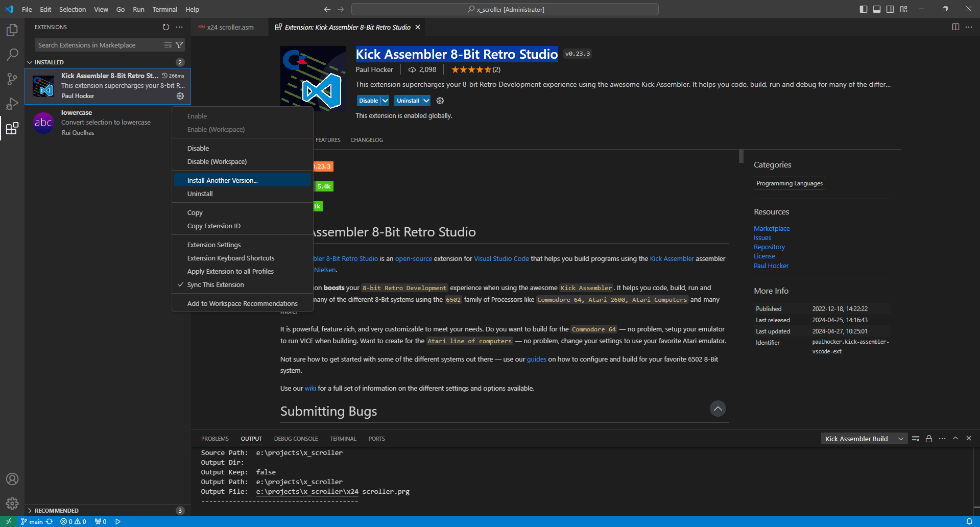Collapse the INSTALLED section
This screenshot has width=980, height=527.
point(108,62)
